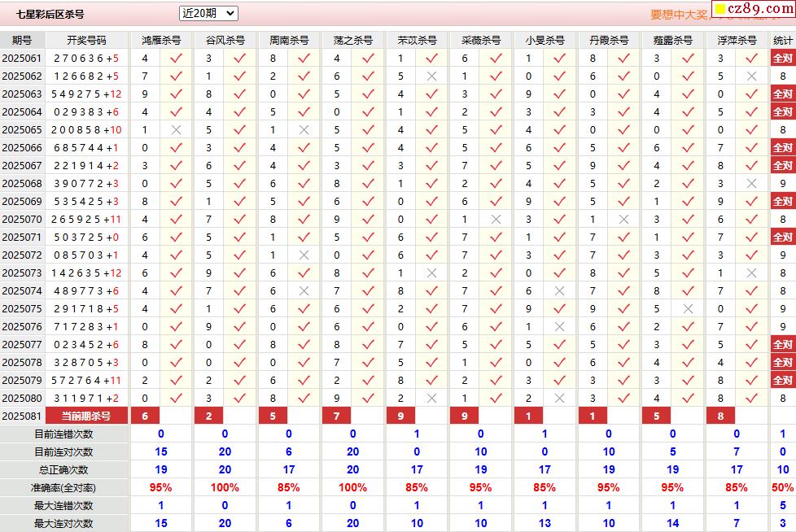Open the 近20期 period dropdown

[208, 13]
